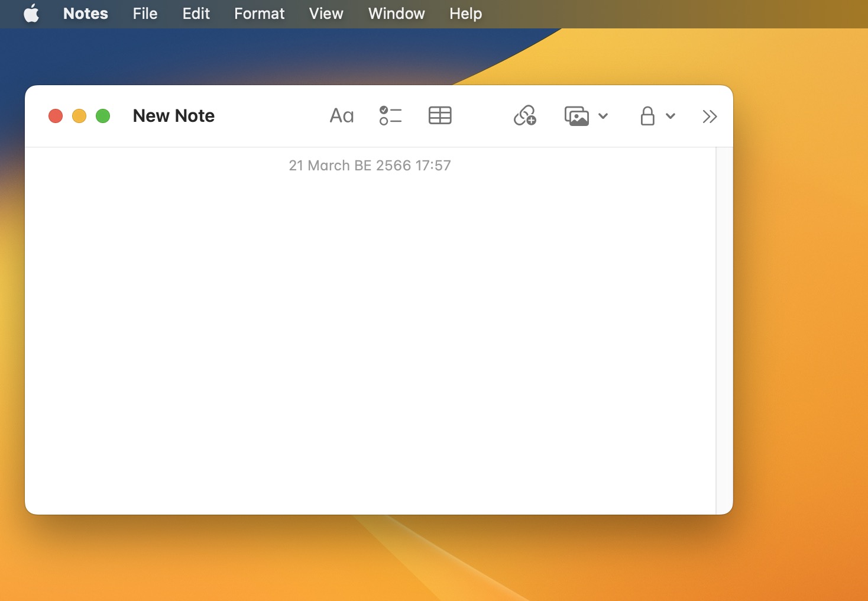
Task: Add a table to the note
Action: pyautogui.click(x=440, y=116)
